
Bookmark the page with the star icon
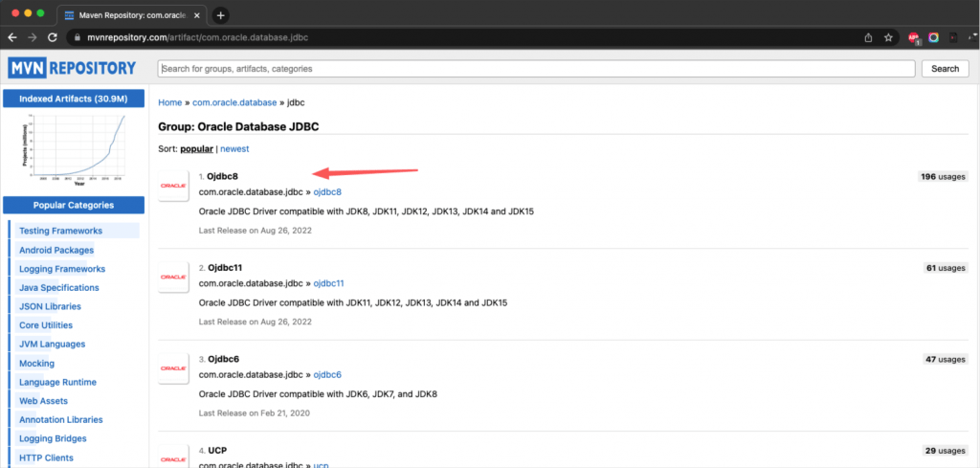click(x=888, y=37)
